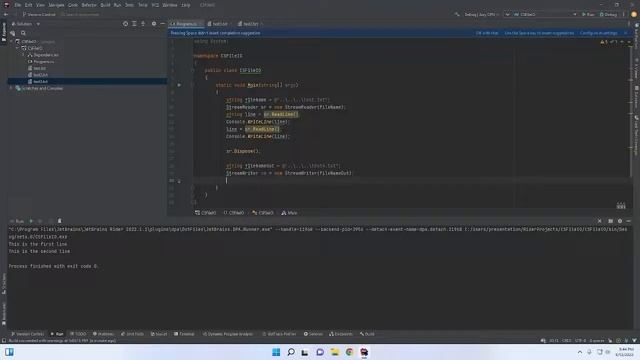
Task: Click the search magnifier in Solution panel
Action: click(23, 33)
